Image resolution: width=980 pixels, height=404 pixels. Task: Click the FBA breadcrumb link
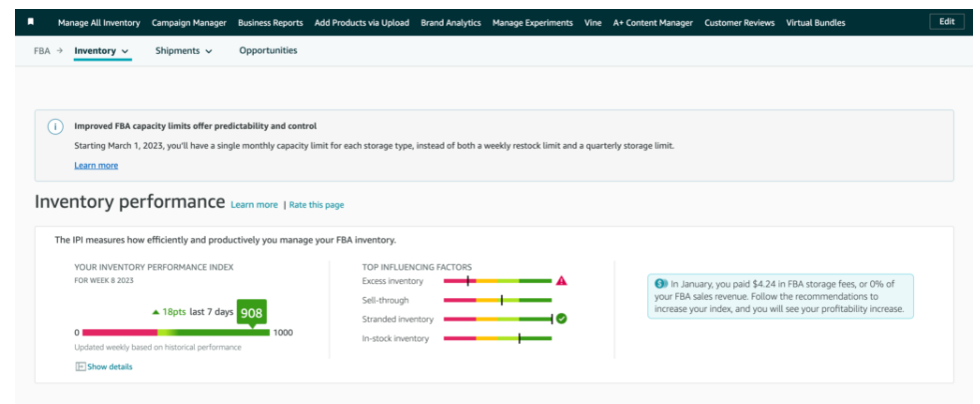click(41, 51)
